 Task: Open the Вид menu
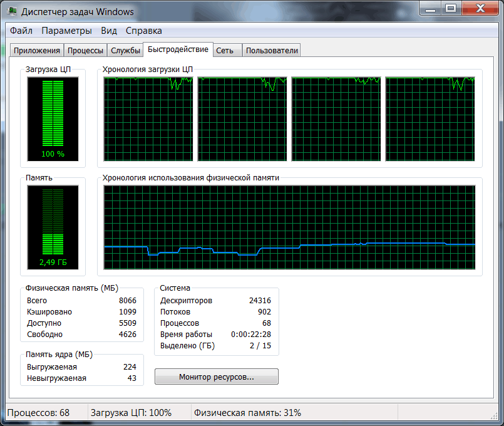coord(109,31)
